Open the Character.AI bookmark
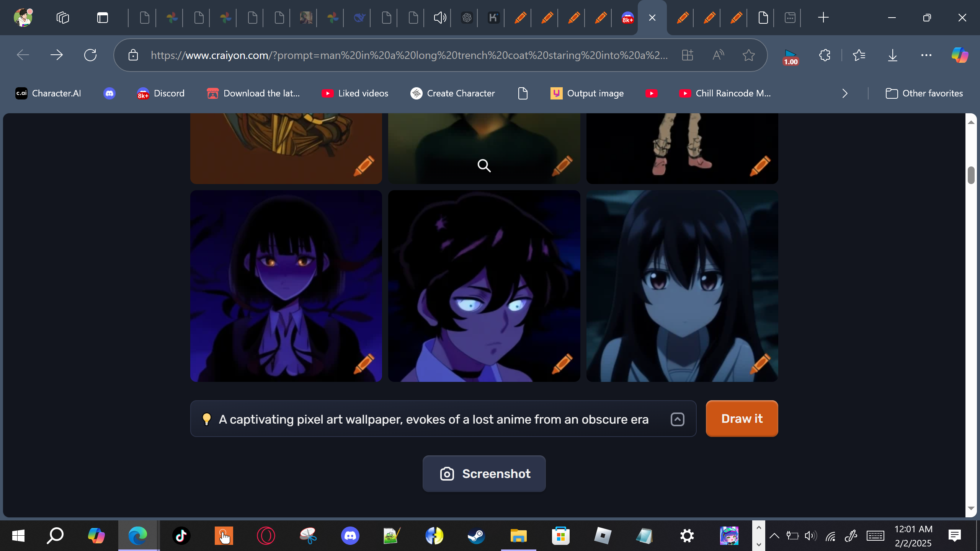The height and width of the screenshot is (551, 980). (48, 93)
